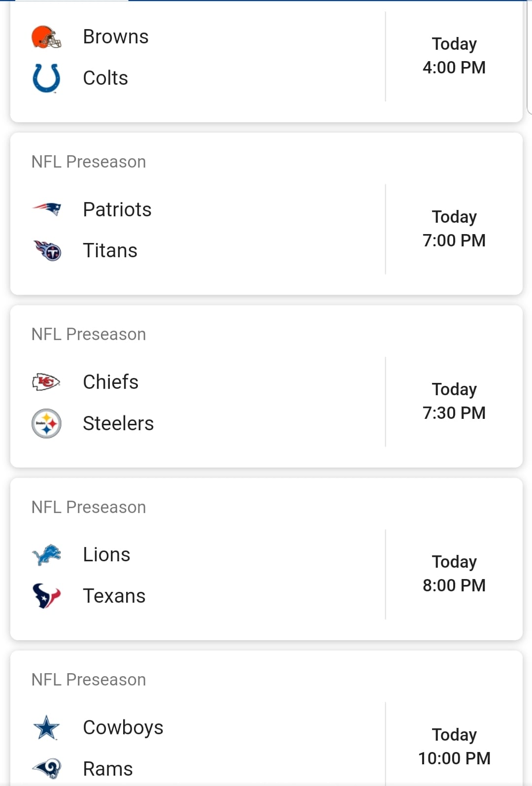The image size is (532, 786).
Task: Click the Lions team logo
Action: point(46,555)
